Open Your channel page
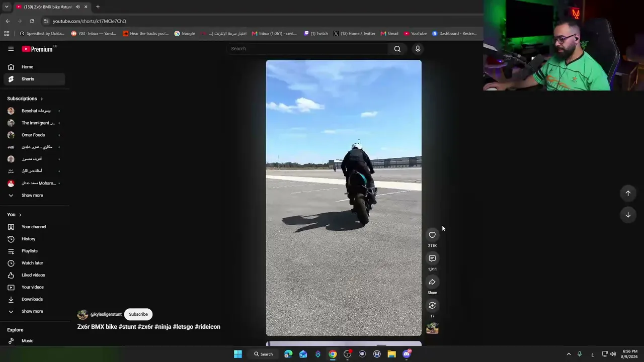Screen dimensions: 644x362 [x=34, y=227]
